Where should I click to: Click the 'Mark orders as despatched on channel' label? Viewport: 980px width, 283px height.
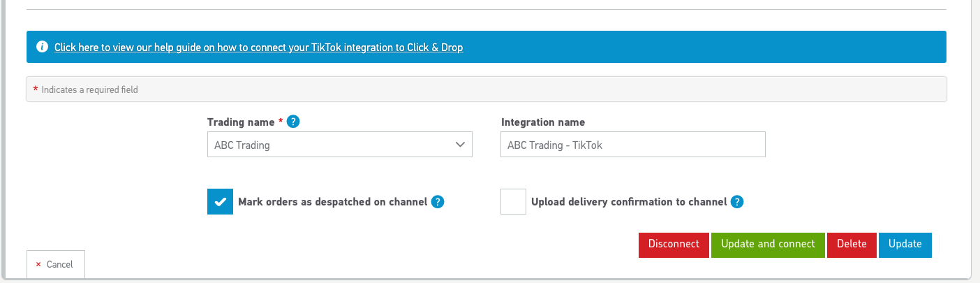332,202
